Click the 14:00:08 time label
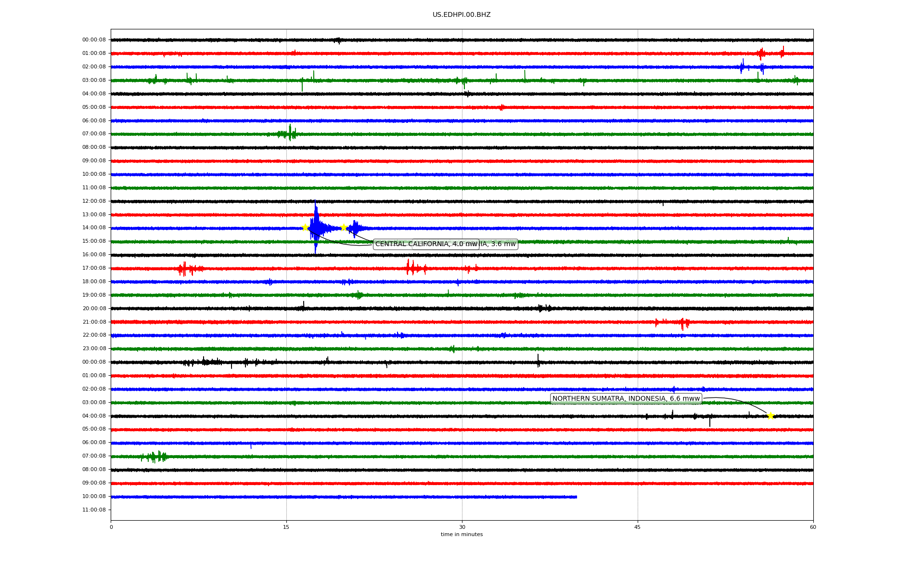Screen dimensions: 924x578 click(x=94, y=227)
